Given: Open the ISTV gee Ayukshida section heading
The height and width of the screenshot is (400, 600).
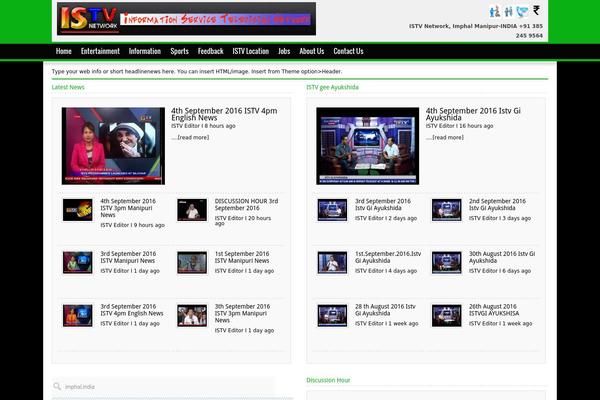Looking at the screenshot, I should click(333, 87).
